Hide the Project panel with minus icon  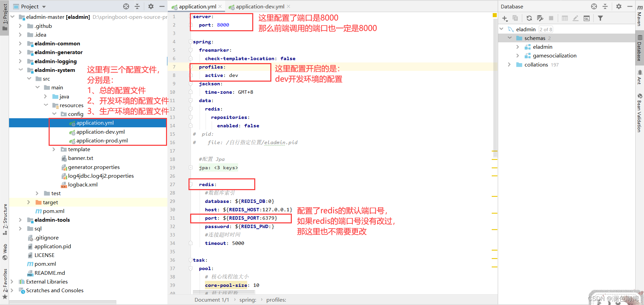tap(162, 6)
